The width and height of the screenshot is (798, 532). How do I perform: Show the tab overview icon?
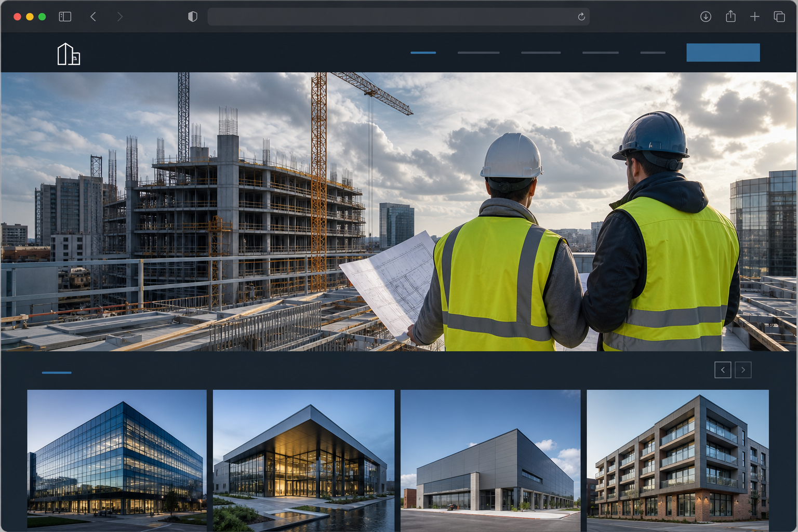click(779, 17)
